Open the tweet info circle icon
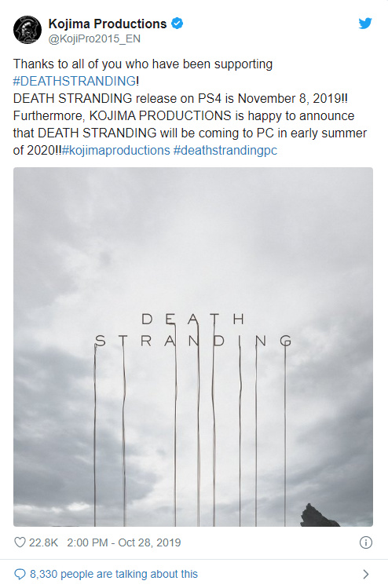 365,542
